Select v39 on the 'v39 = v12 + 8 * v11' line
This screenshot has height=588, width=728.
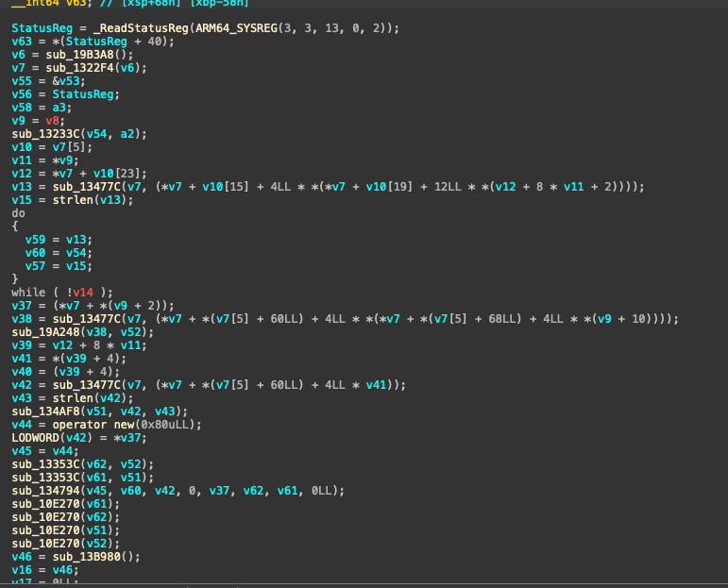pyautogui.click(x=22, y=345)
